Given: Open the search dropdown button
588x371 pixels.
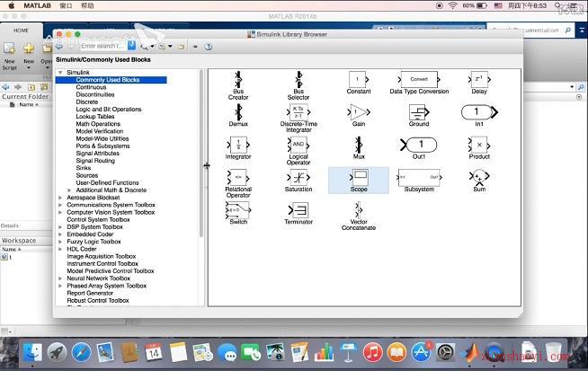Looking at the screenshot, I should (x=131, y=46).
